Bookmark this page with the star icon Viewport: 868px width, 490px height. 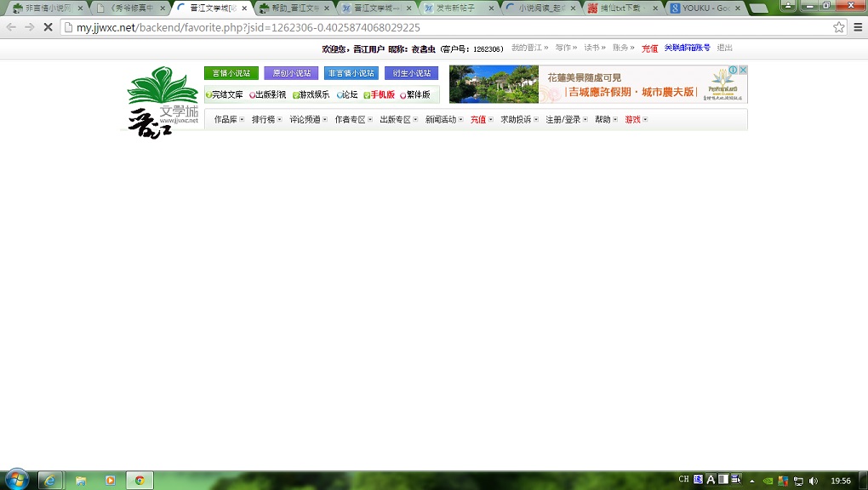838,27
